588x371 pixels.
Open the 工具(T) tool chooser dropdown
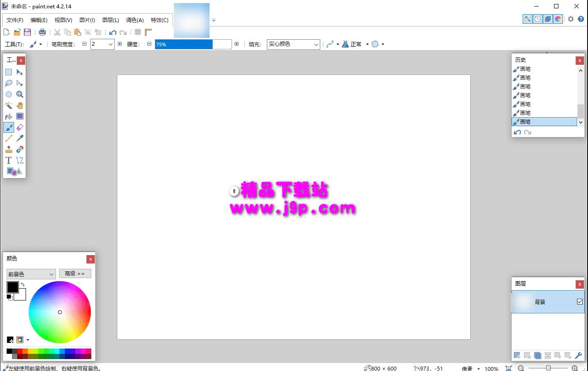[35, 44]
